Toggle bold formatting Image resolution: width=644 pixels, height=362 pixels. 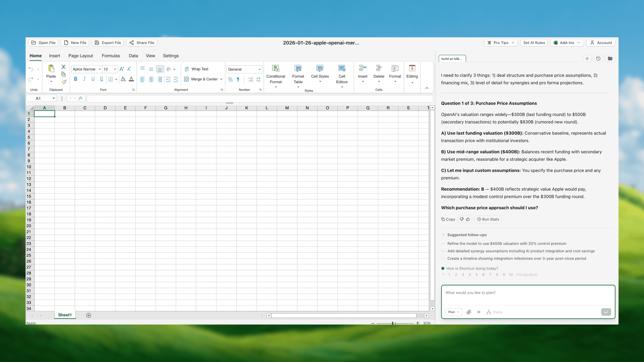coord(76,79)
